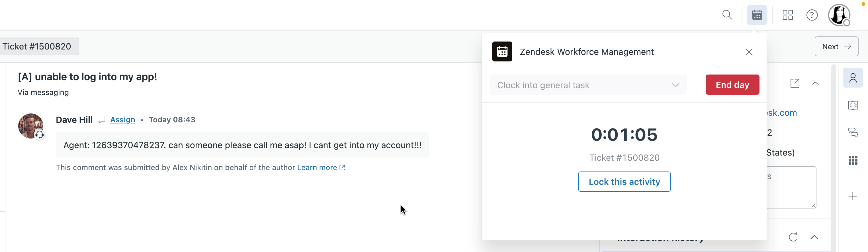
Task: Open the user profile avatar menu
Action: (x=839, y=15)
